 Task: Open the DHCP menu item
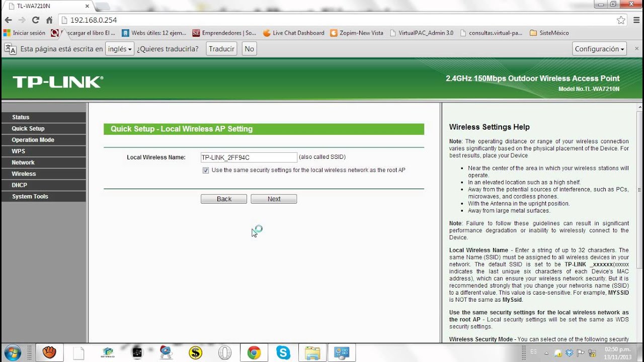click(x=43, y=185)
